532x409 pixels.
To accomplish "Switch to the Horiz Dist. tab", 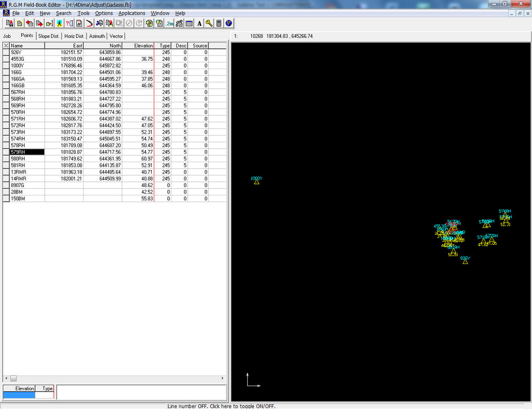I will click(74, 36).
